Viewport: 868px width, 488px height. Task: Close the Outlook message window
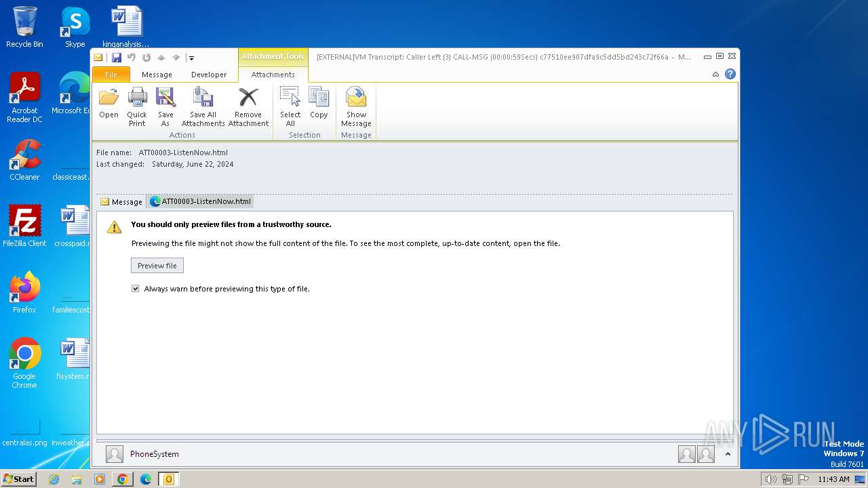point(732,57)
